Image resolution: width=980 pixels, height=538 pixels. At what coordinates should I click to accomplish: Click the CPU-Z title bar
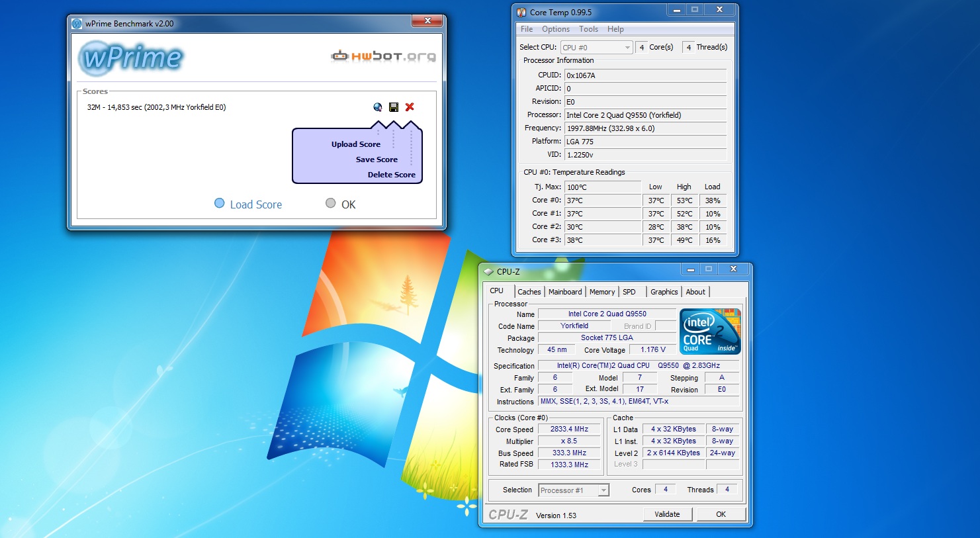[615, 271]
